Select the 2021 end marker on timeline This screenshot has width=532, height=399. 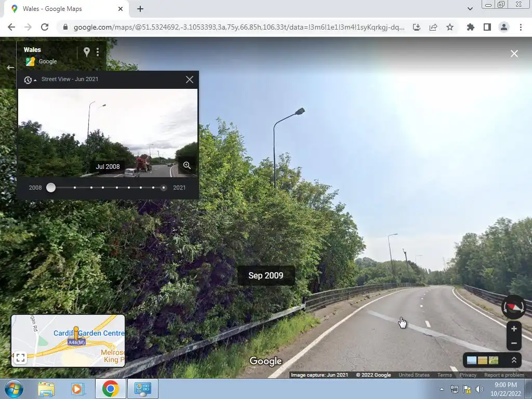pyautogui.click(x=164, y=188)
